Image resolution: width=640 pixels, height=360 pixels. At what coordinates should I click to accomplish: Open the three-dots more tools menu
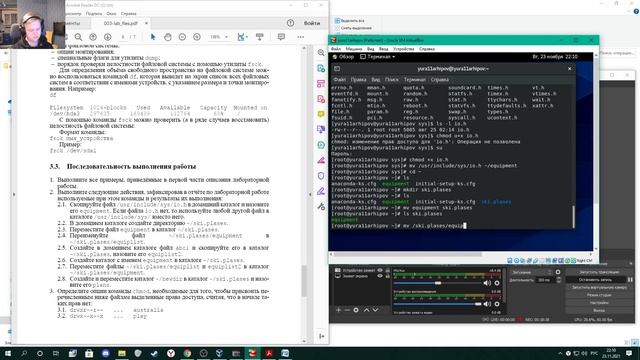tap(301, 37)
